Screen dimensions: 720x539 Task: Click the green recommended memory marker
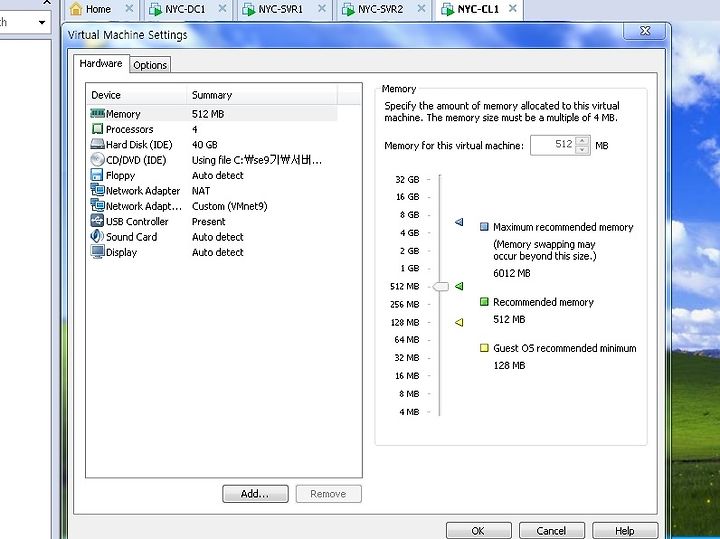[459, 286]
